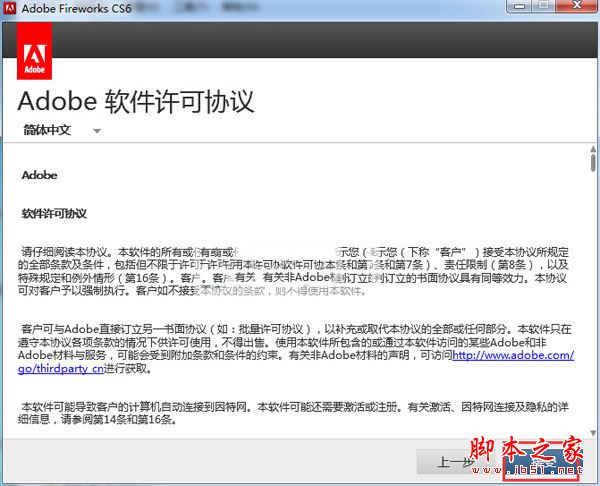Image resolution: width=600 pixels, height=486 pixels.
Task: Click the paragraph starting 客户可与Adobe直接订立
Action: (296, 349)
